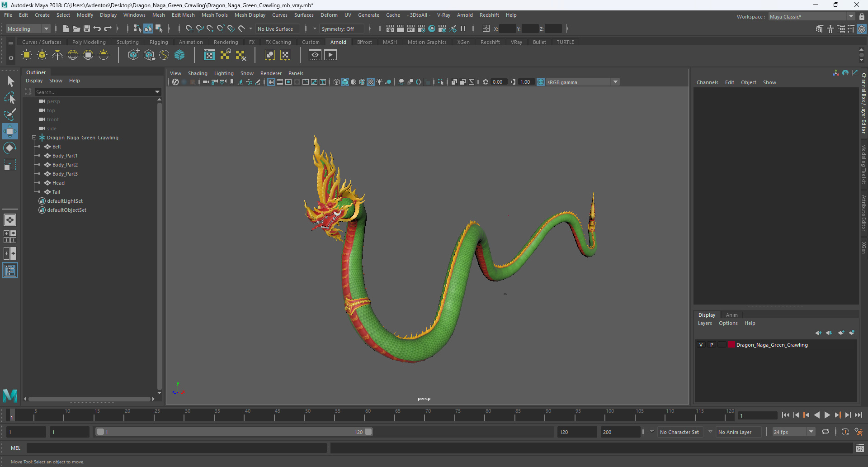Image resolution: width=868 pixels, height=467 pixels.
Task: Select the Rotate tool
Action: pos(10,148)
